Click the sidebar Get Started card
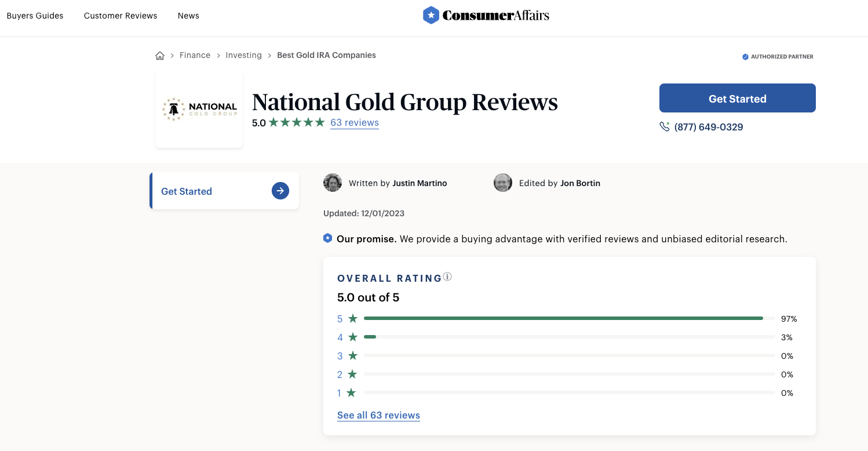The height and width of the screenshot is (451, 868). pyautogui.click(x=224, y=191)
